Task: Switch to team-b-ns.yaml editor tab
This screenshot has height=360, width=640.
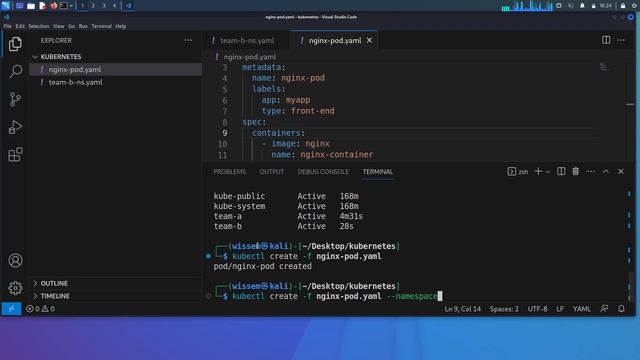Action: (x=247, y=40)
